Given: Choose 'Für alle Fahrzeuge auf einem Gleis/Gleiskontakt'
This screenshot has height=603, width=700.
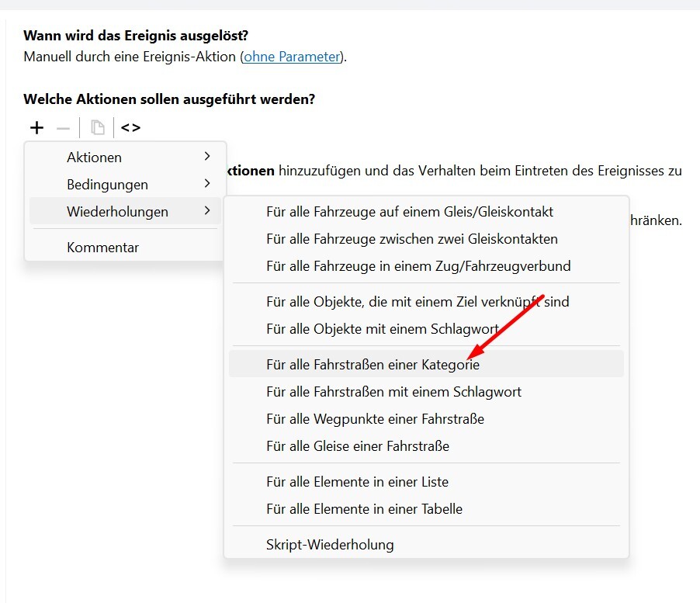Looking at the screenshot, I should (x=409, y=211).
